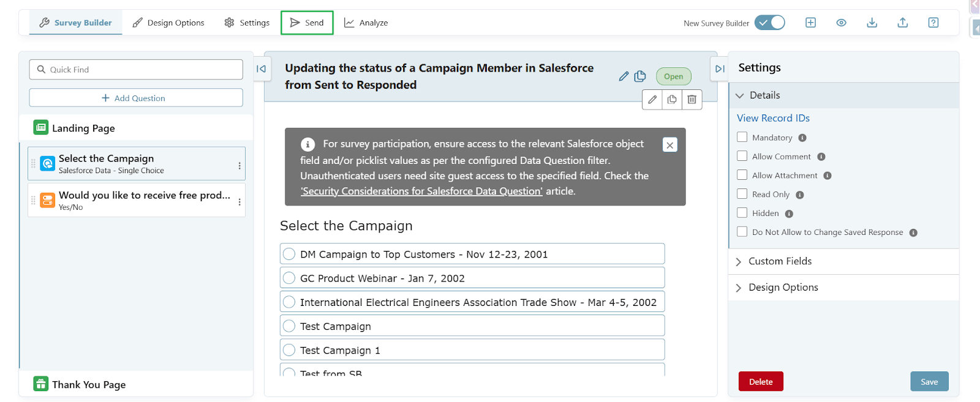Preview survey with the eye icon
Image resolution: width=980 pixels, height=402 pixels.
841,23
